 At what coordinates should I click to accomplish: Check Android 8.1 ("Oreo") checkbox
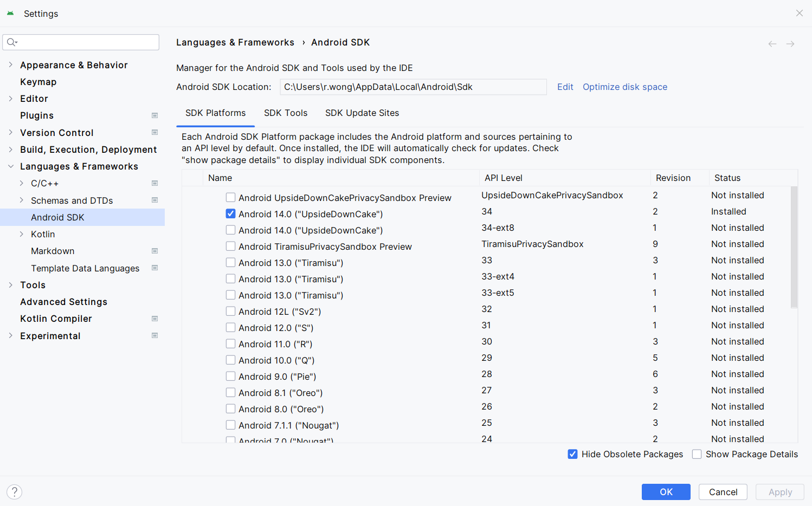[230, 393]
